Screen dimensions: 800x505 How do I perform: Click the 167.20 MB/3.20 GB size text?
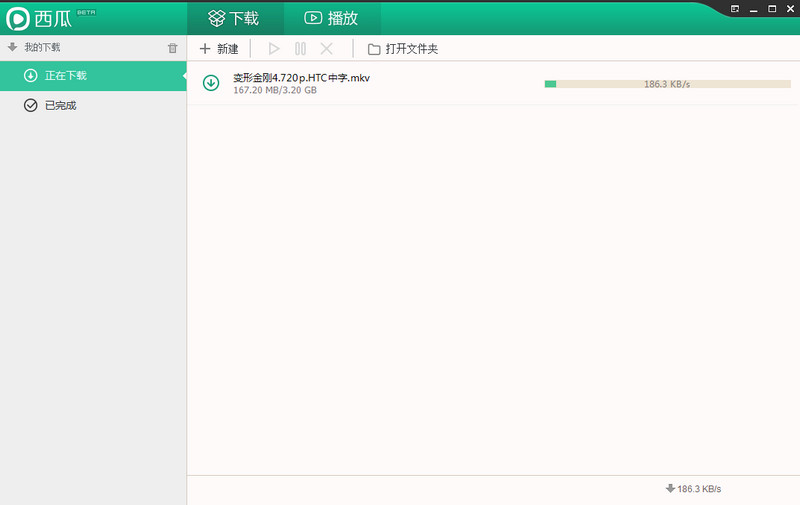(x=275, y=90)
